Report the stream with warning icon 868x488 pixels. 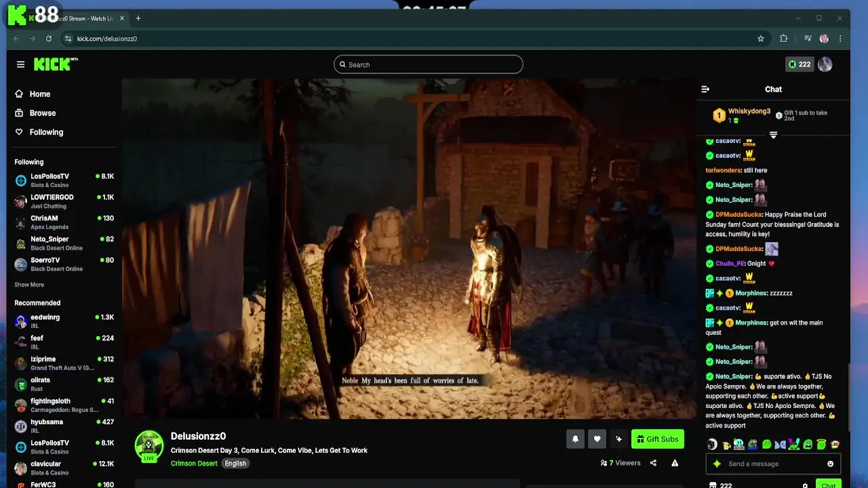675,463
